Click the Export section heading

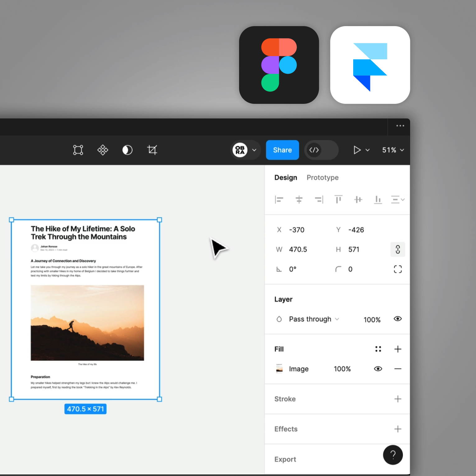point(285,459)
